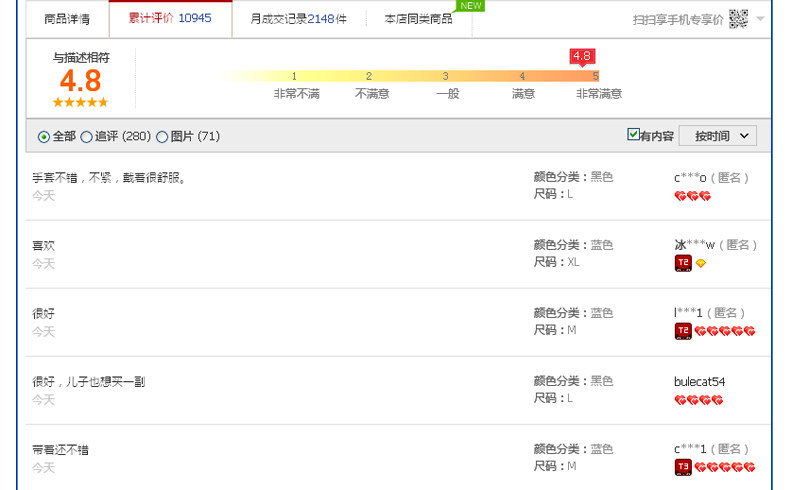790x490 pixels.
Task: Click the T2 badge under l***1
Action: [683, 331]
